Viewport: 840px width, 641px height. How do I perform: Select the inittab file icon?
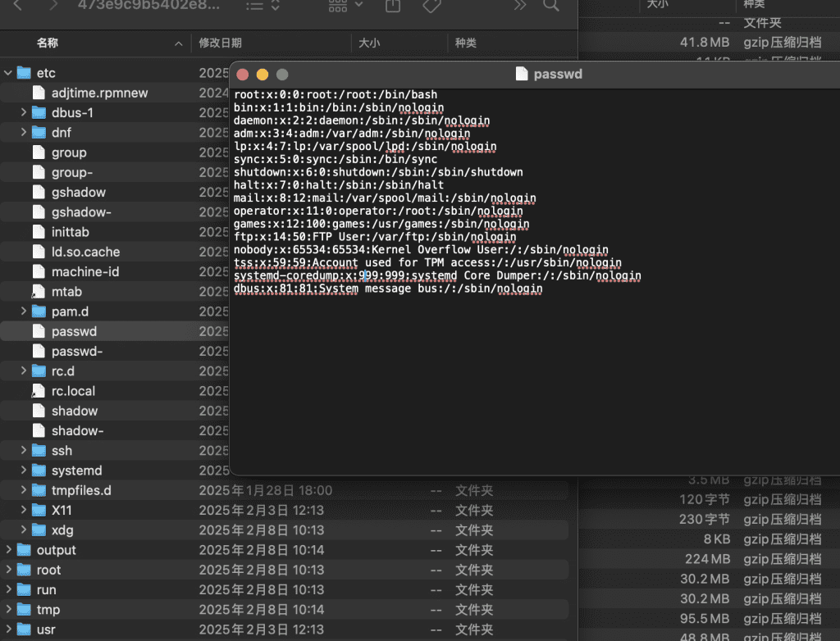click(x=39, y=231)
